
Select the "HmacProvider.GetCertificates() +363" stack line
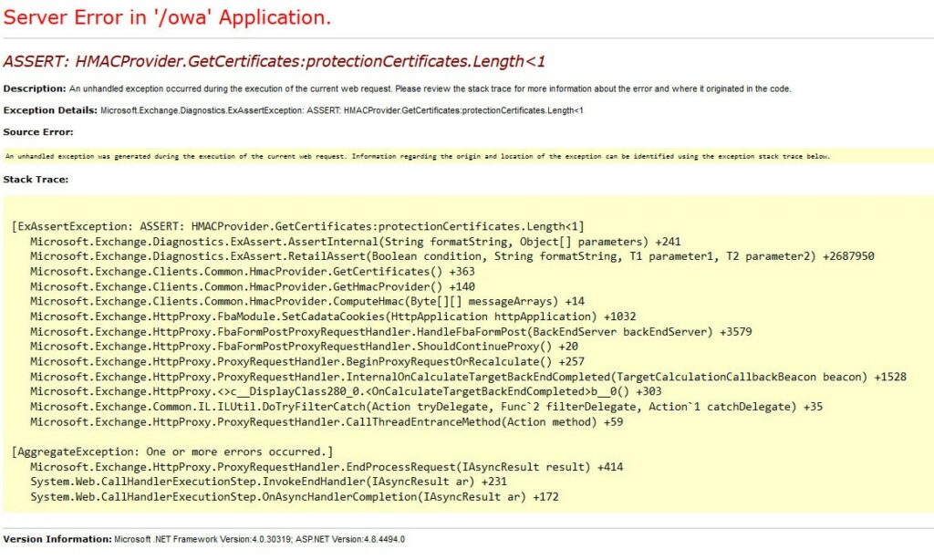click(x=253, y=272)
